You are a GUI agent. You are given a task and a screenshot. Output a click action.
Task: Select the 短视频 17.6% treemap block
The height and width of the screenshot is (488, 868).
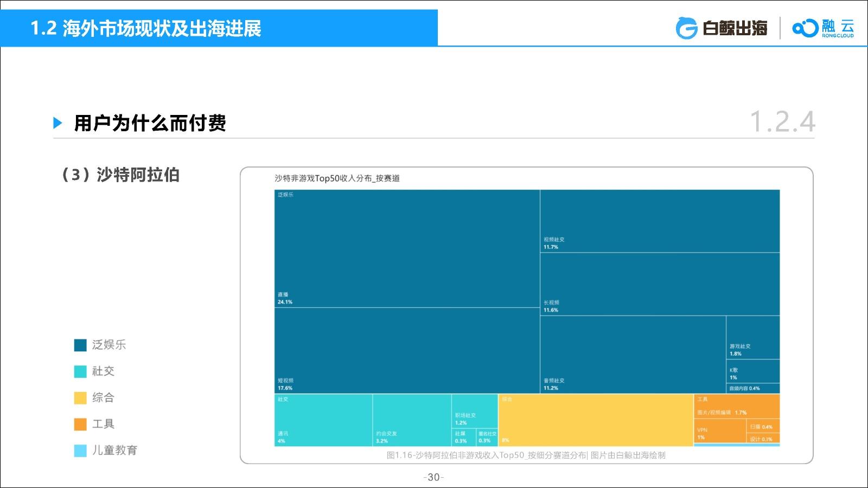coord(407,350)
